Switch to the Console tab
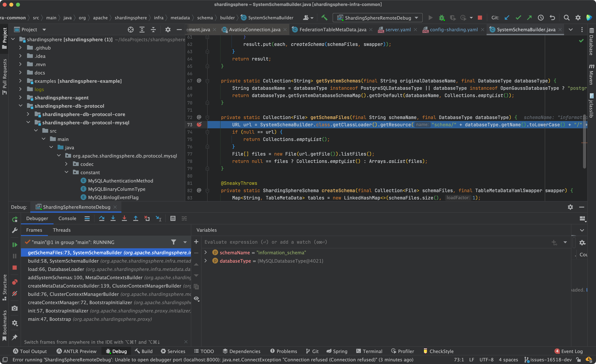596x364 pixels. click(x=67, y=219)
